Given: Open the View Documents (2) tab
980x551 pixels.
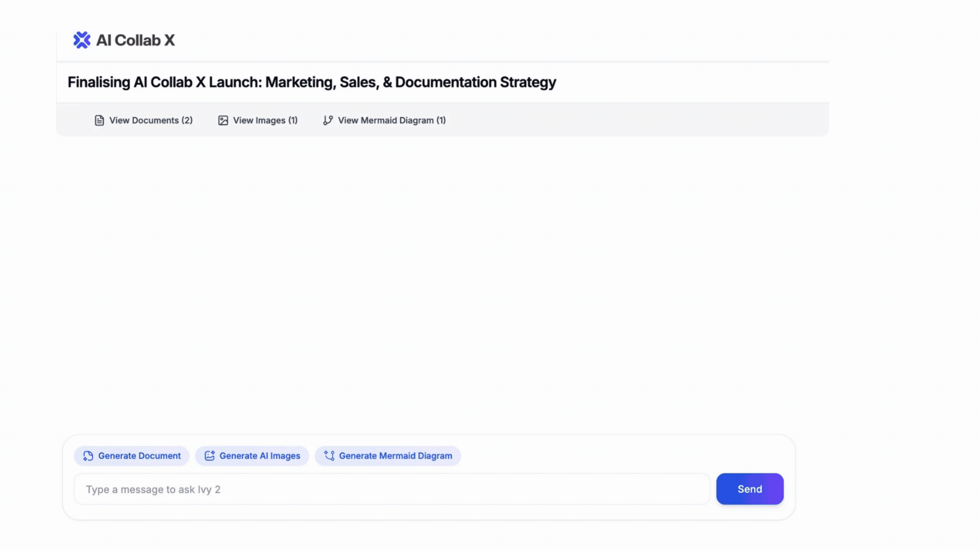Looking at the screenshot, I should [143, 120].
